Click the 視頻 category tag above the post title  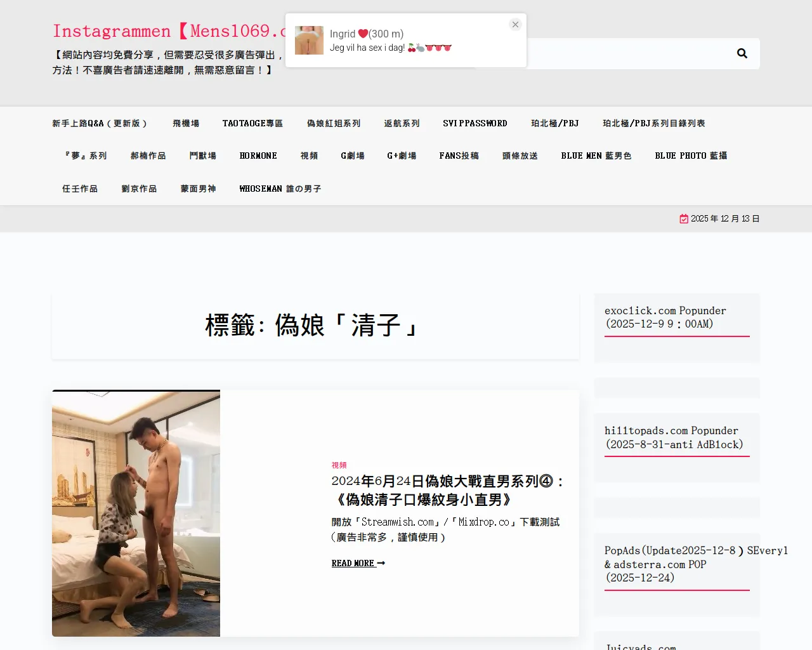[x=339, y=465]
